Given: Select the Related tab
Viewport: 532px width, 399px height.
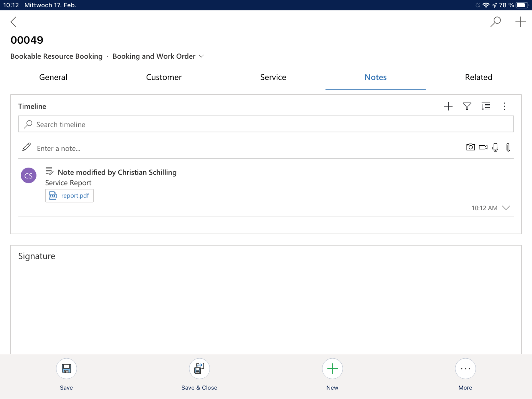Looking at the screenshot, I should (x=478, y=77).
